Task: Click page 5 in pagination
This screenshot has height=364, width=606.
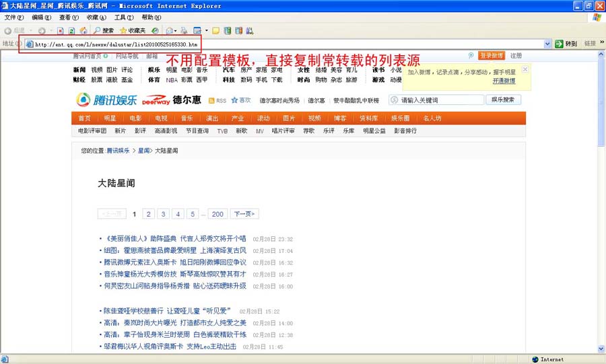Action: 193,214
